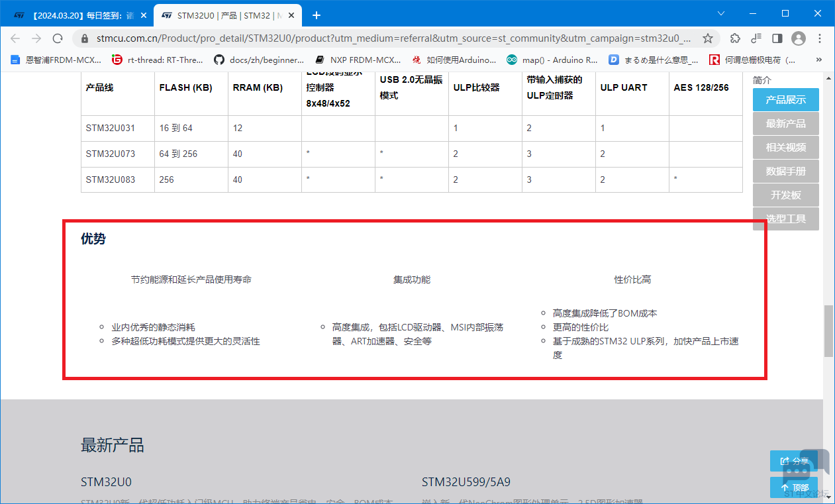Reload the current page

(58, 38)
